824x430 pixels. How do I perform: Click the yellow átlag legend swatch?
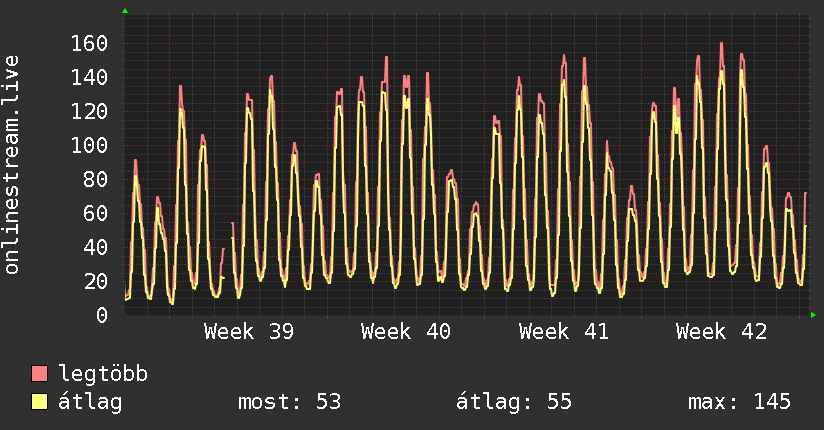coord(39,402)
